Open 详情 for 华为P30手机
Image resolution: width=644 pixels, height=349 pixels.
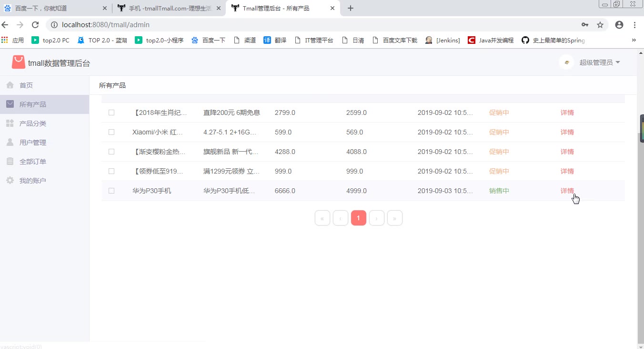(x=567, y=191)
